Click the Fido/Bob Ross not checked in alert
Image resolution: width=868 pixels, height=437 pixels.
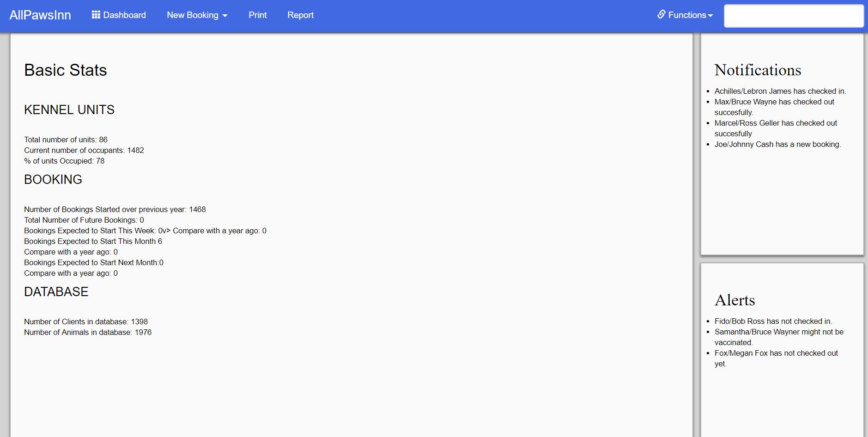pos(773,322)
